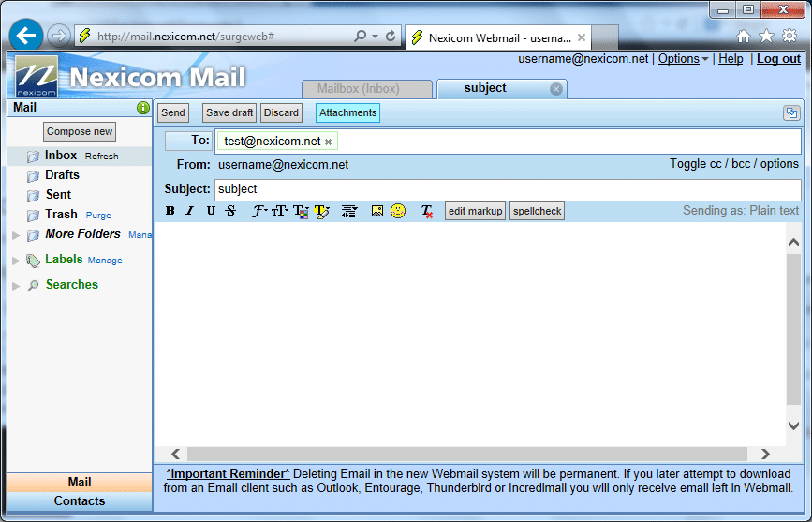Screen dimensions: 812x522
Task: Click in the Subject field
Action: point(508,189)
